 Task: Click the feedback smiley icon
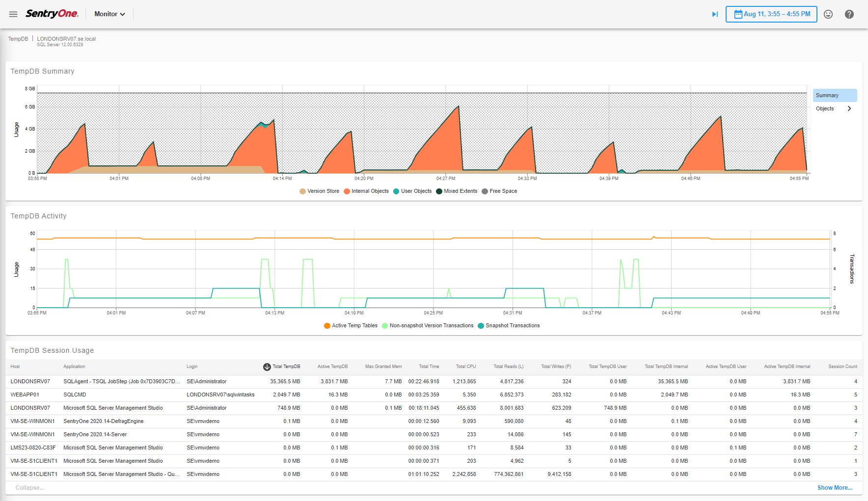click(828, 14)
